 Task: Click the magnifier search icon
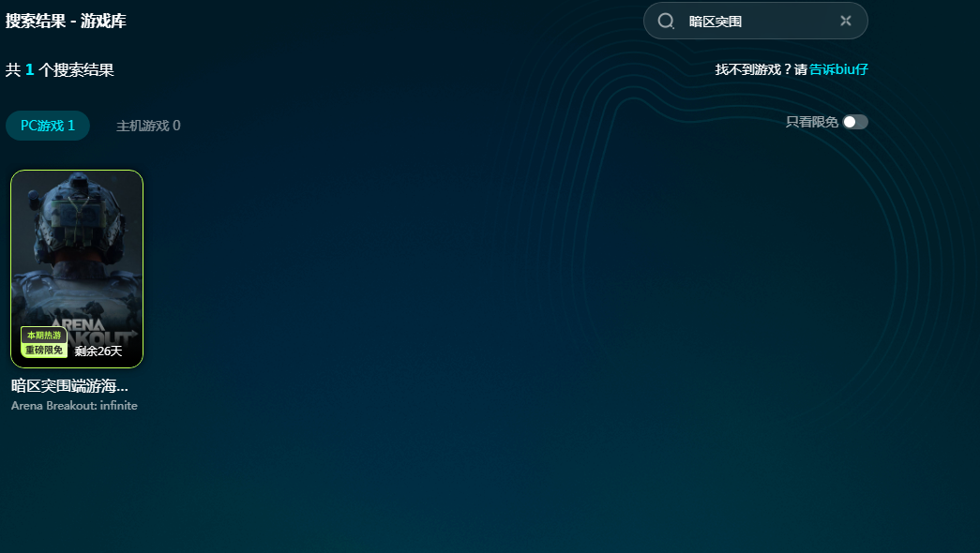coord(666,21)
